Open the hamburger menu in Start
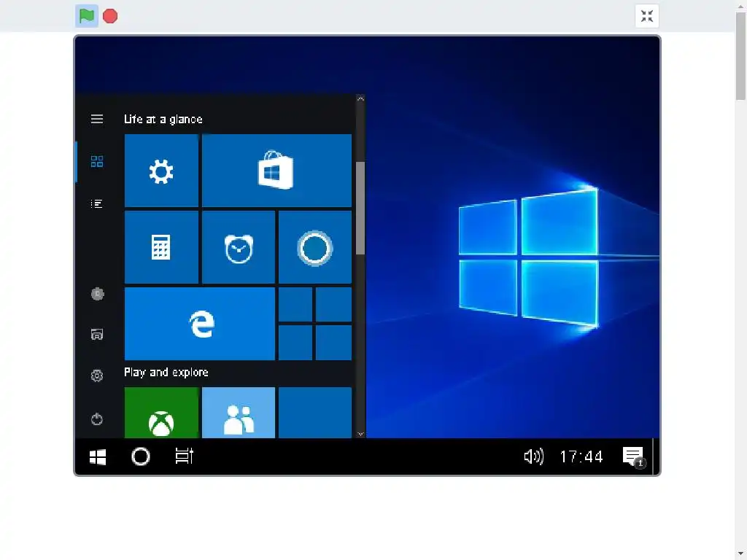Viewport: 747px width, 560px height. (x=97, y=119)
